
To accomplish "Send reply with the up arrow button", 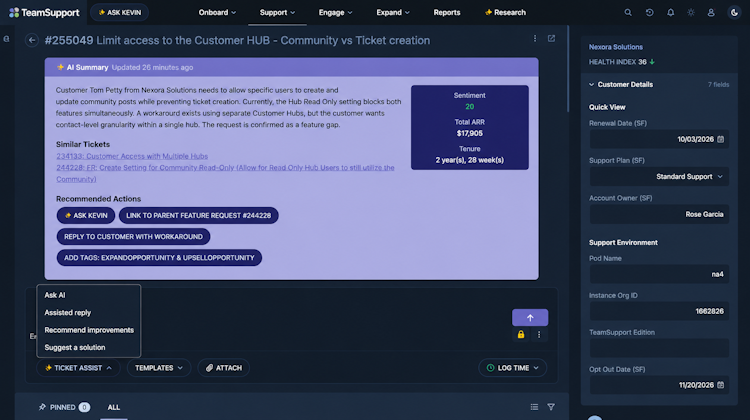I will tap(530, 318).
